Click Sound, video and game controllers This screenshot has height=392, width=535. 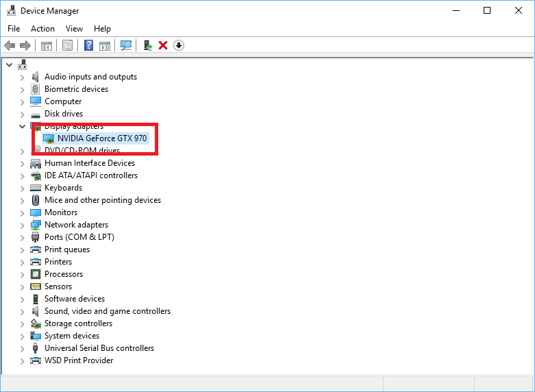pos(107,311)
